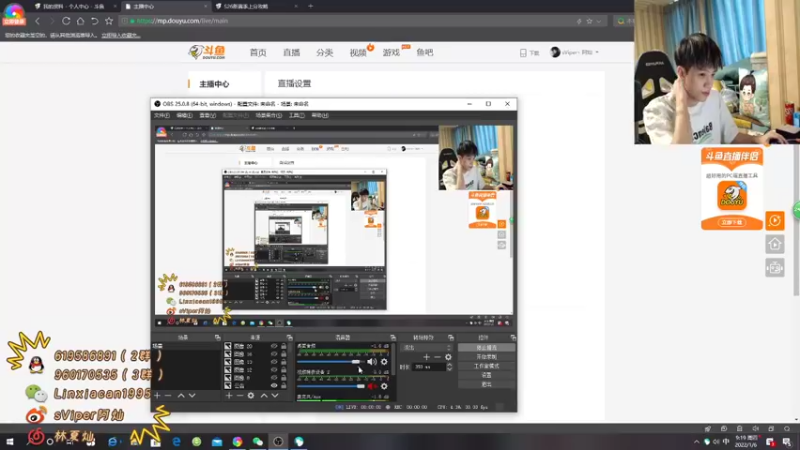
Task: Remove selected scene with minus icon
Action: coord(168,395)
